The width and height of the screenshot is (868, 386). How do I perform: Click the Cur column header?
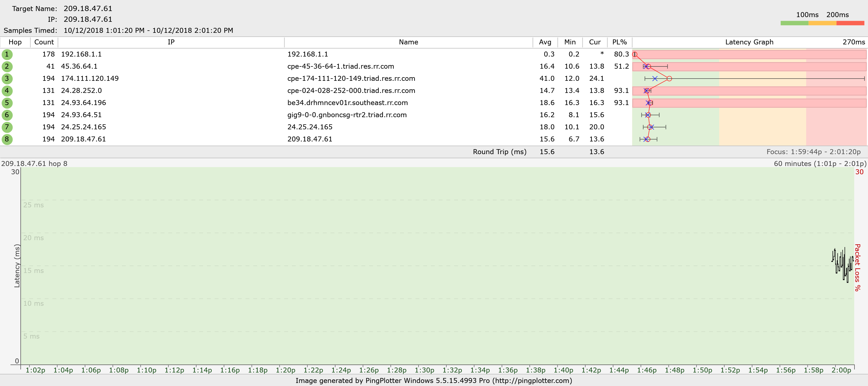click(595, 42)
